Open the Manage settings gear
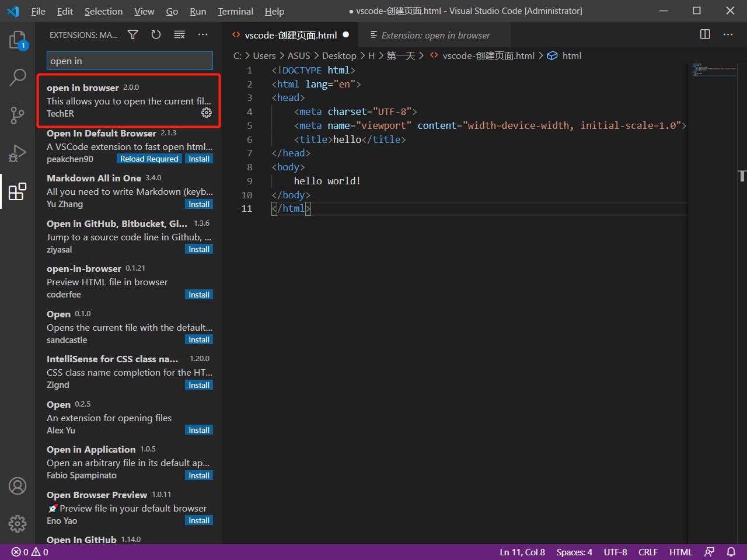Screen dimensions: 747x560 (18, 524)
